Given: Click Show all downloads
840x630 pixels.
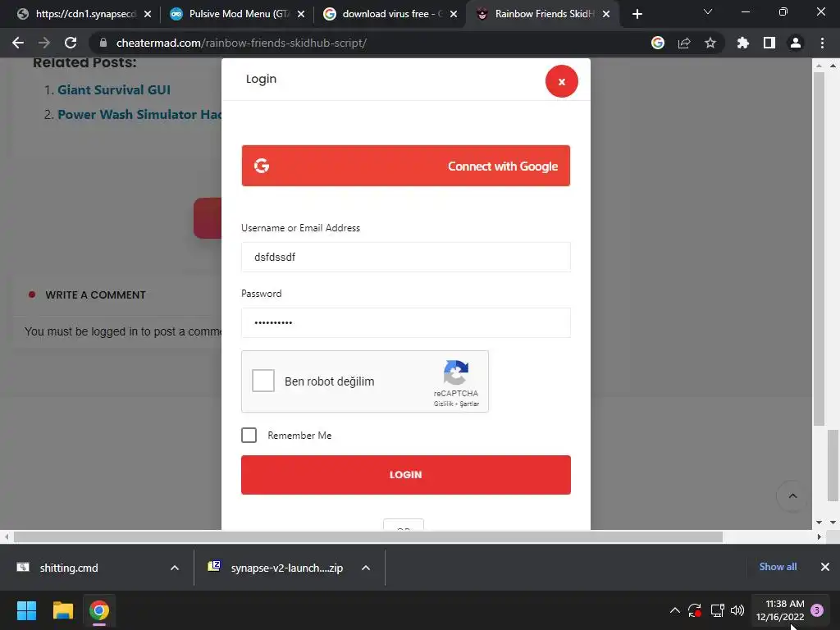Looking at the screenshot, I should (778, 567).
